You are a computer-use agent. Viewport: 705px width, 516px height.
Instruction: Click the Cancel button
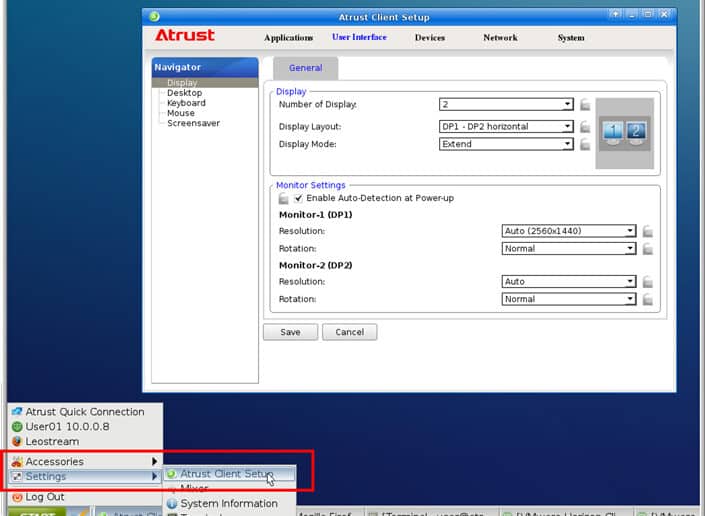click(x=350, y=332)
